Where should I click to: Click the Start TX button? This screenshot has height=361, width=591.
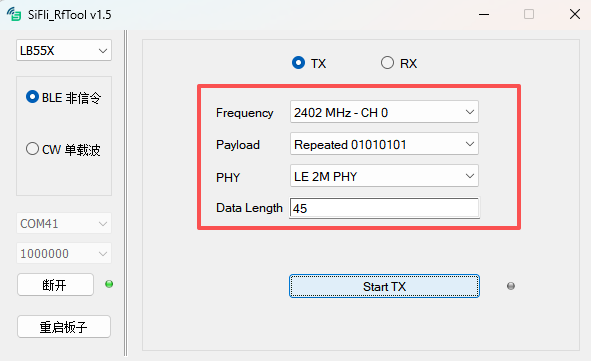384,286
